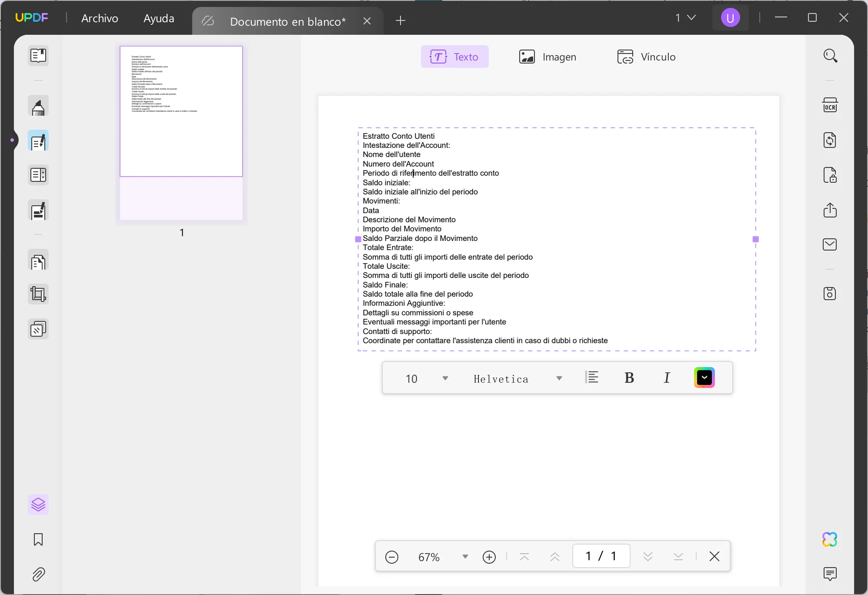The width and height of the screenshot is (868, 595).
Task: Open the text color picker swatch
Action: tap(704, 378)
